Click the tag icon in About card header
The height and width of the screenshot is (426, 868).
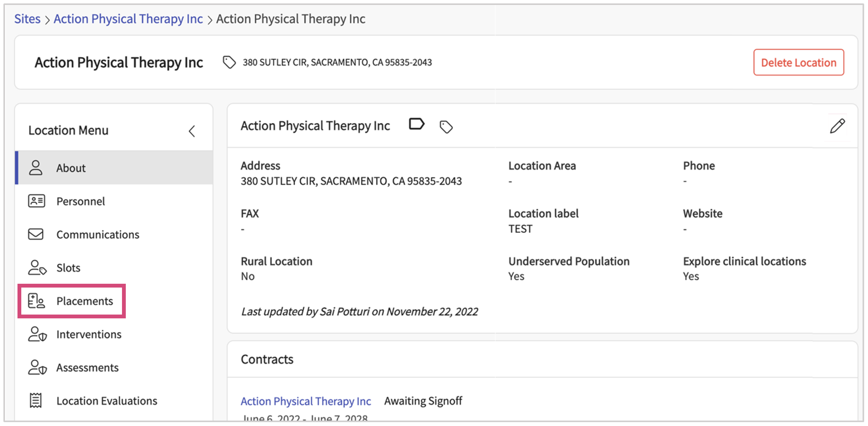[446, 127]
